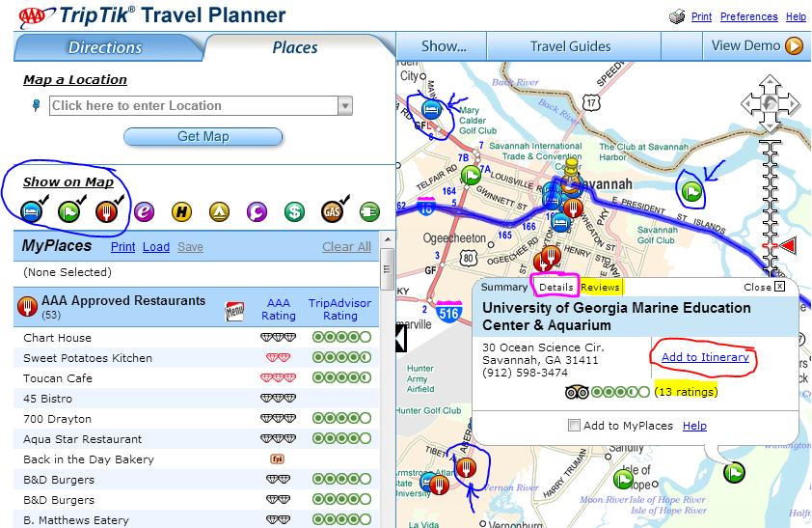Select Chart House restaurant
The image size is (812, 528).
197,337
